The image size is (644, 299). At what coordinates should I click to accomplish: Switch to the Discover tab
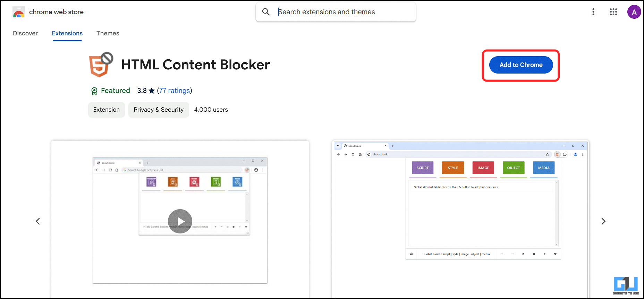coord(25,33)
